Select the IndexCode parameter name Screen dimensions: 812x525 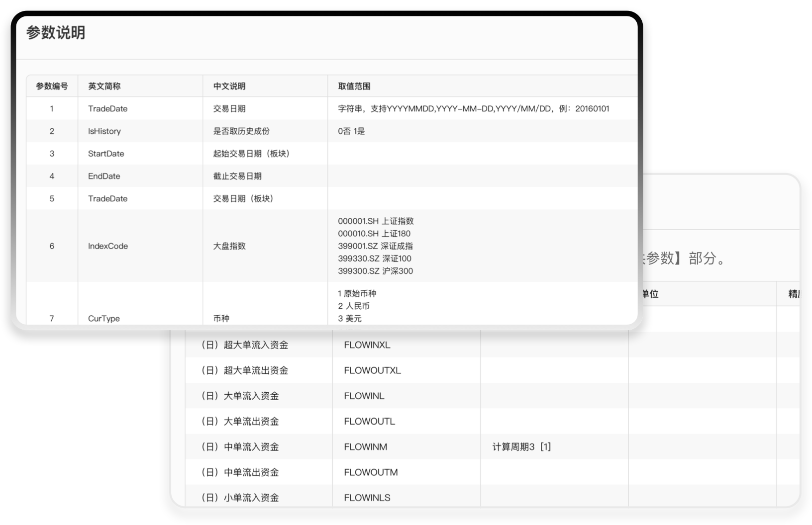click(108, 246)
